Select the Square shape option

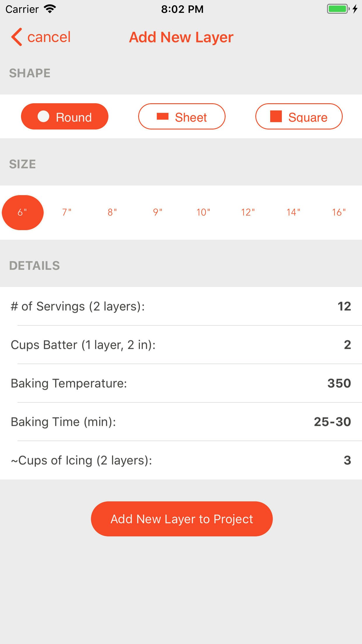point(299,116)
